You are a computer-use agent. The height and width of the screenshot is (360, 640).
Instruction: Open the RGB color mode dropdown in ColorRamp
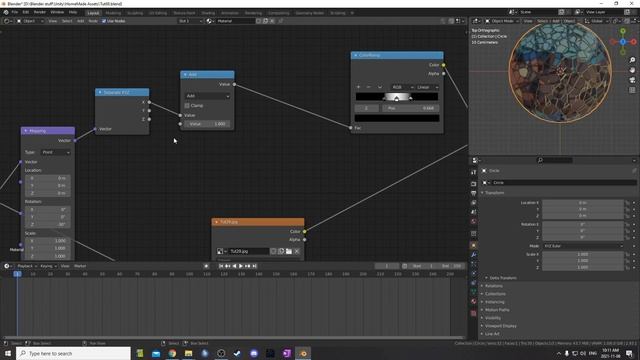coord(402,87)
